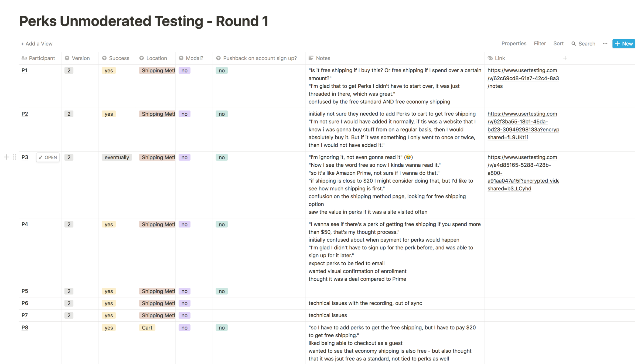
Task: Click the plus icon left of row P3
Action: (x=6, y=157)
